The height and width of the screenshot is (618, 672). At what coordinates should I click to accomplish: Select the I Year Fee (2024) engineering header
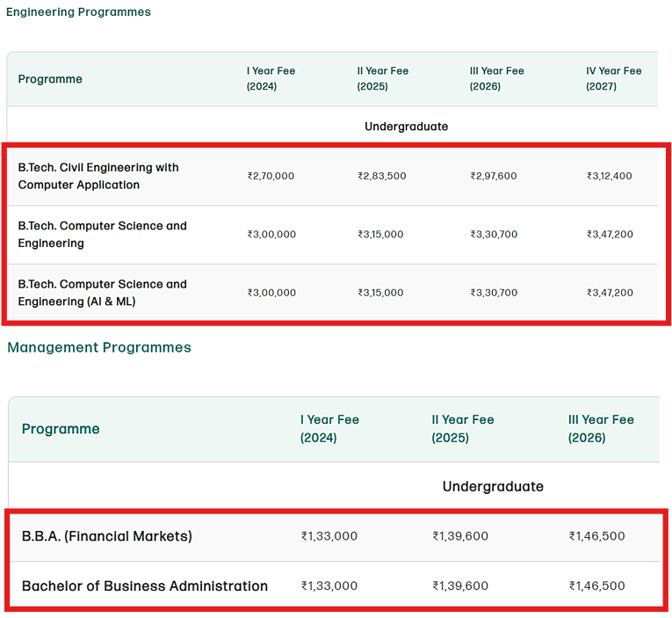point(271,78)
